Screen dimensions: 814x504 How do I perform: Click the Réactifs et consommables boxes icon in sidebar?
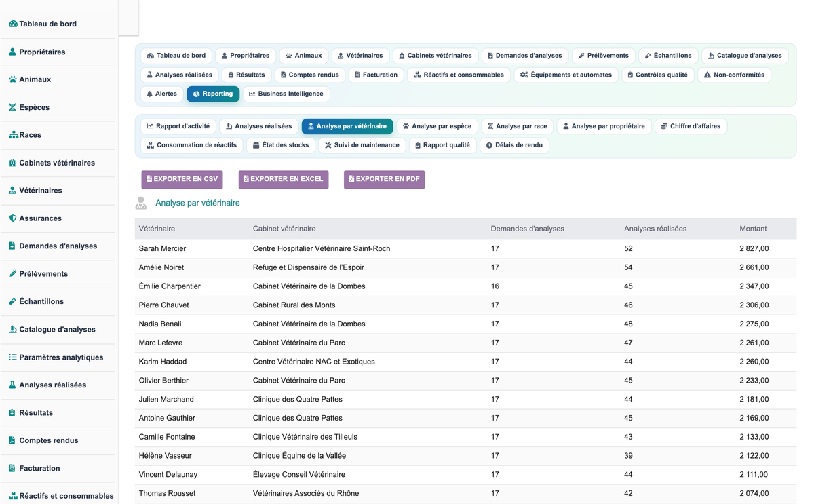click(x=13, y=496)
